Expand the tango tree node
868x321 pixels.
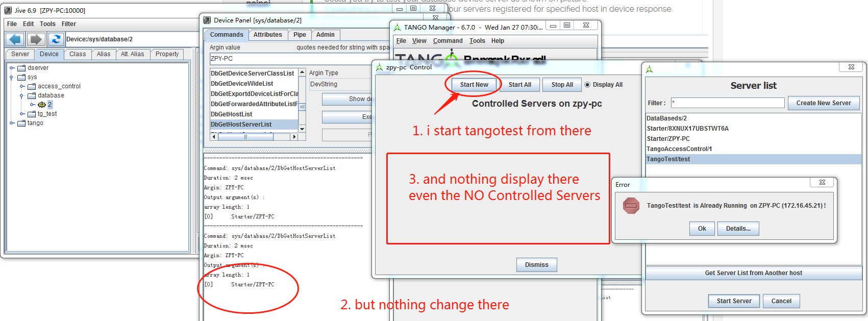(x=12, y=123)
